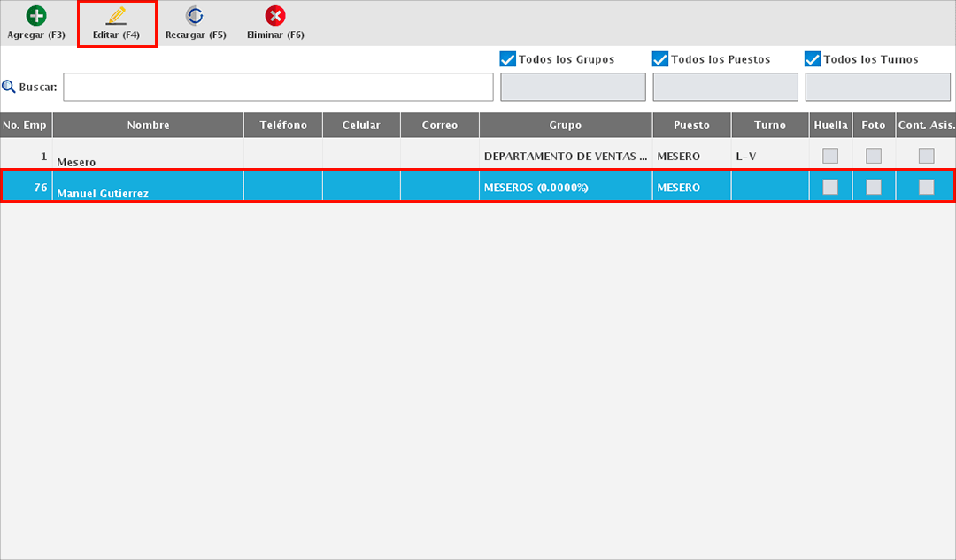The image size is (956, 560).
Task: Toggle Cont. Asis. checkbox for Manuel Gutierrez
Action: pyautogui.click(x=926, y=187)
